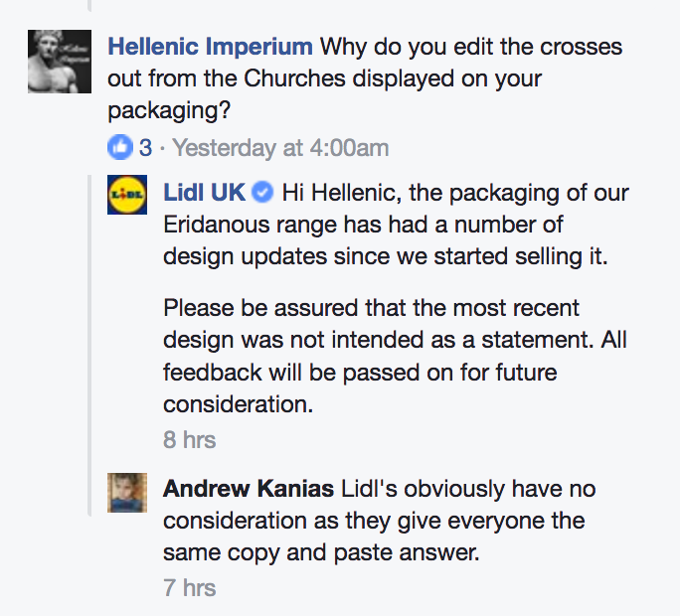Open the Yesterday at 4:00am timestamp
Viewport: 680px width, 616px height.
click(x=280, y=148)
